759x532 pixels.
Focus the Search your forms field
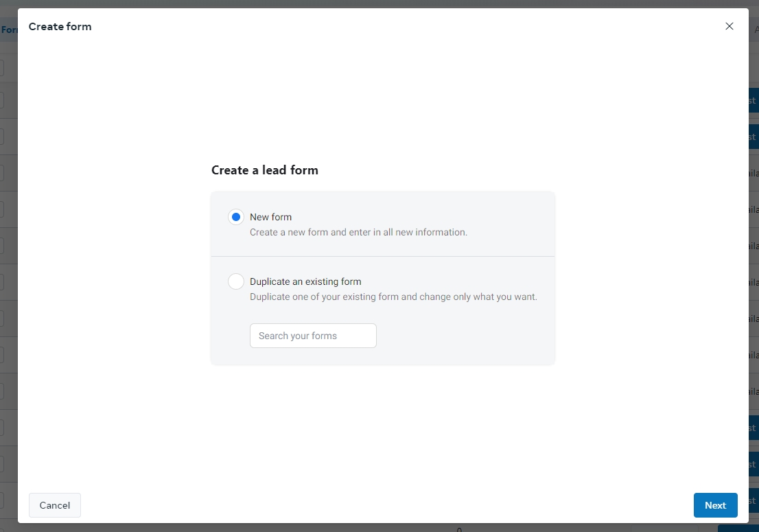click(x=313, y=336)
